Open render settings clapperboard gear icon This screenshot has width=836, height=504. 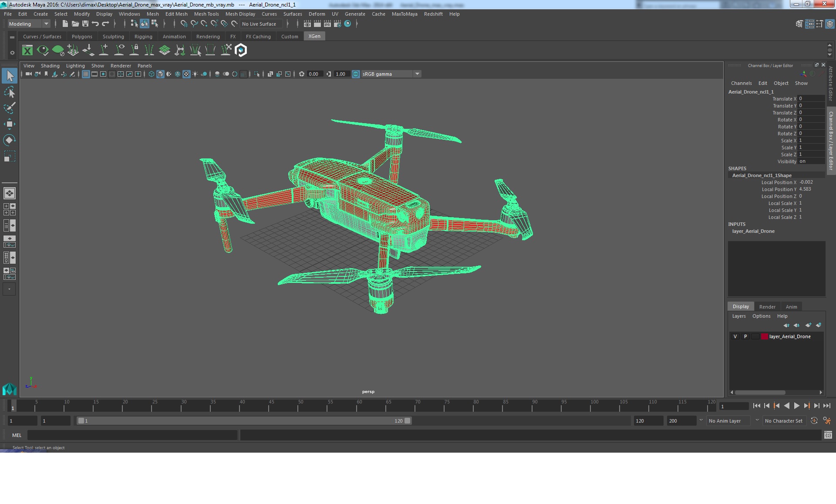[337, 24]
